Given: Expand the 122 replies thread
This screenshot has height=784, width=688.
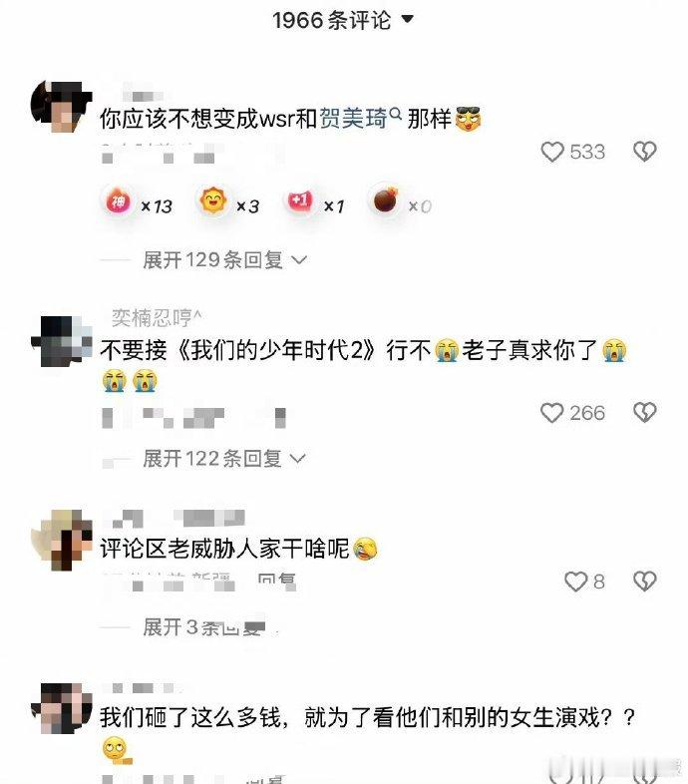Looking at the screenshot, I should pos(224,458).
